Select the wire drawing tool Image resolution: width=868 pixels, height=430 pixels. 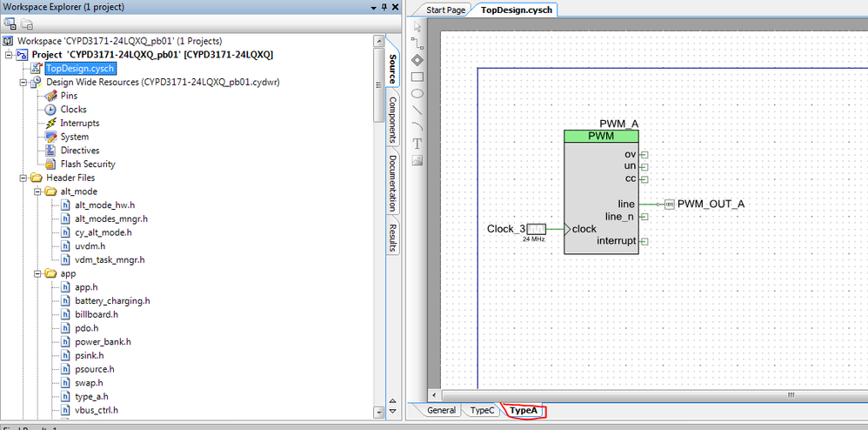pos(417,44)
